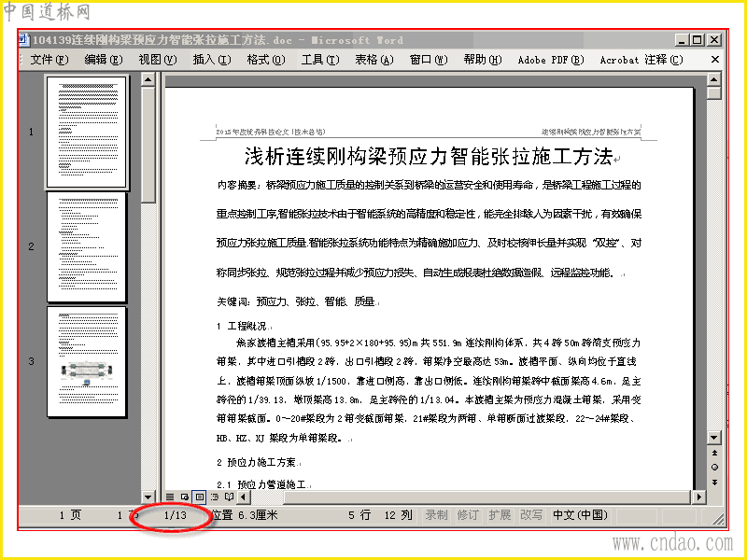Jump to previous page double-arrow
This screenshot has height=560, width=747.
[714, 453]
